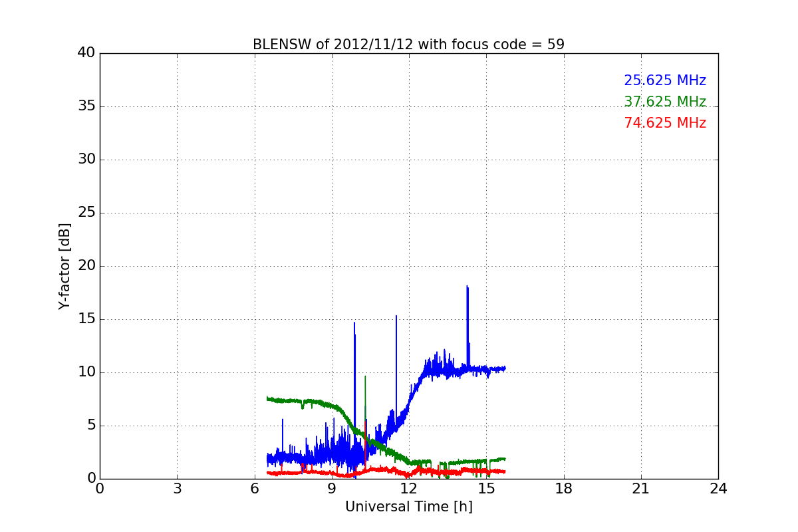This screenshot has height=532, width=798.
Task: Click the x-axis tick label 3
Action: [x=177, y=489]
